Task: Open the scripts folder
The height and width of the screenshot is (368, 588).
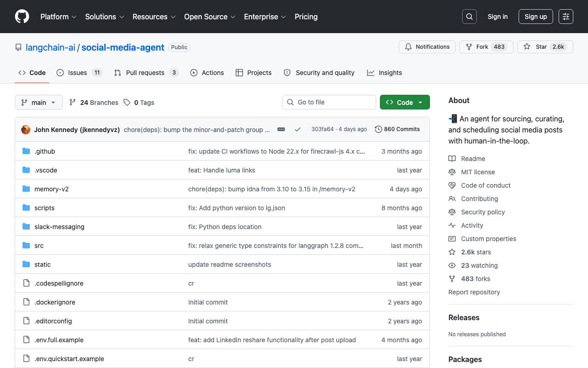Action: coord(45,208)
